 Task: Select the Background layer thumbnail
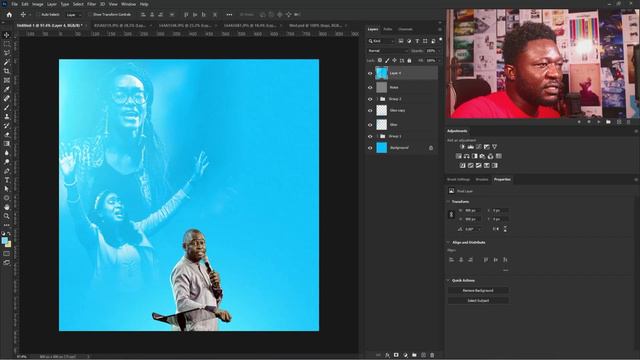coord(381,148)
